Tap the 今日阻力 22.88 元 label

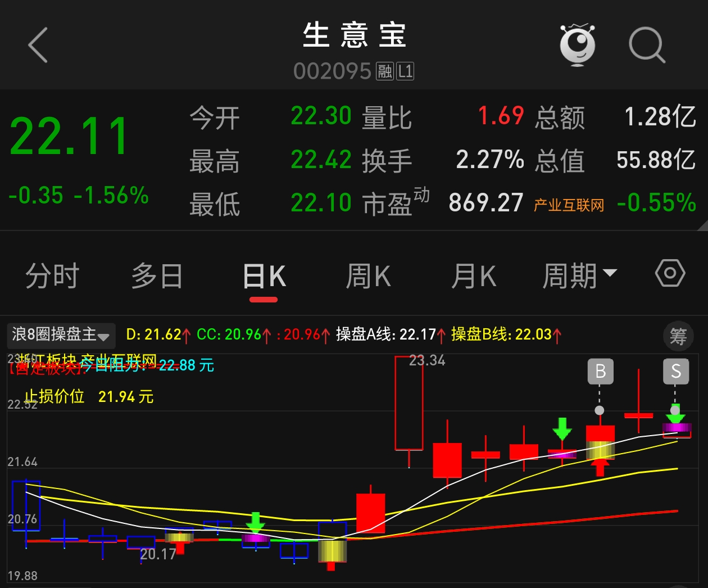(147, 365)
